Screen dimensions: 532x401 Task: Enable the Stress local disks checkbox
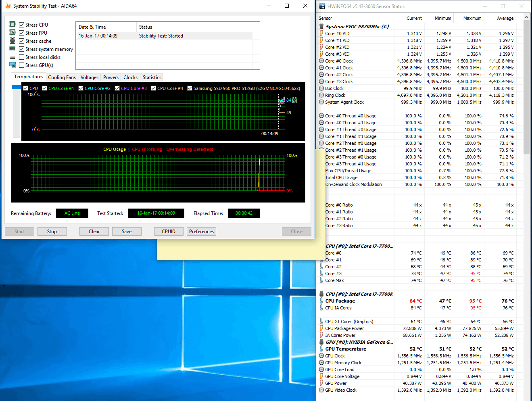22,57
